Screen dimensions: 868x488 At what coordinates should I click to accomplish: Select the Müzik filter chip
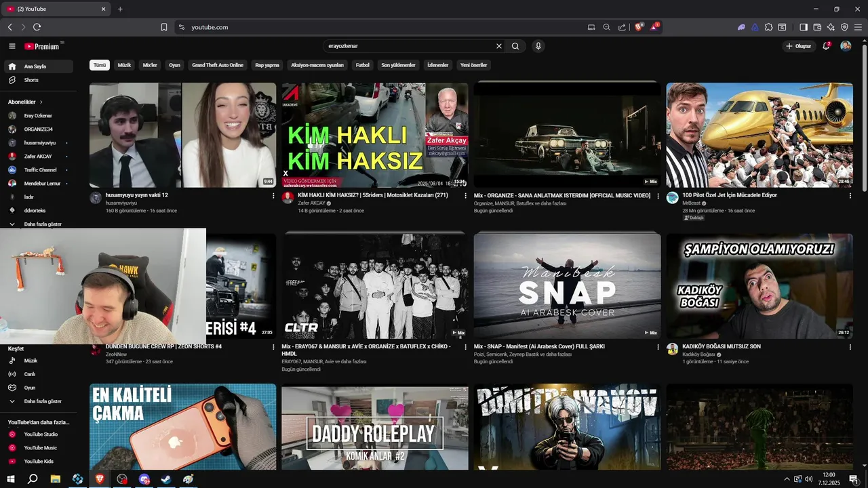124,65
